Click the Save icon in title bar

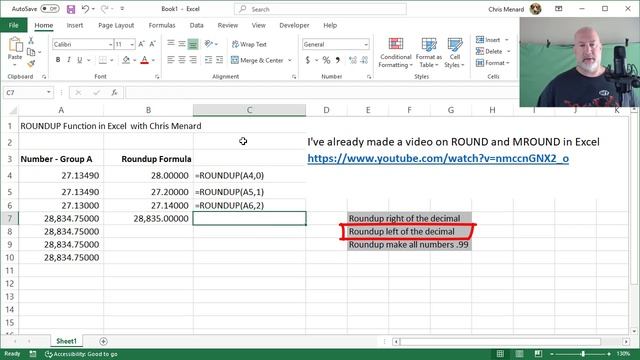(x=71, y=9)
